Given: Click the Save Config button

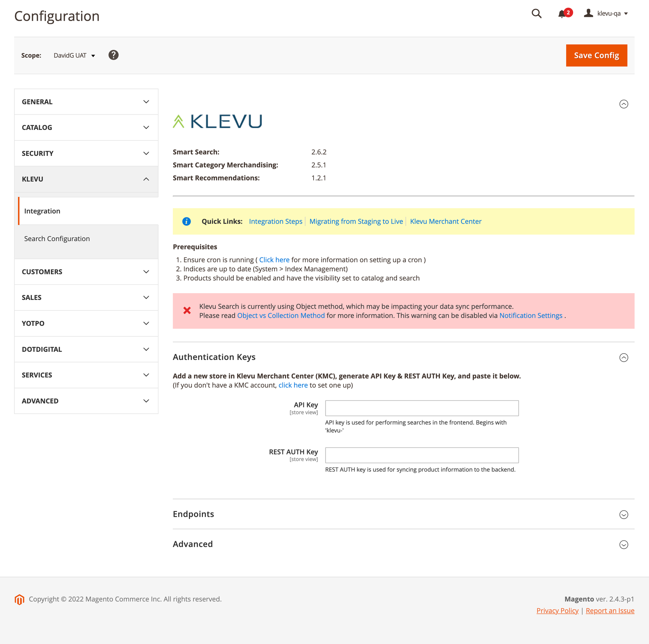Looking at the screenshot, I should [x=596, y=55].
